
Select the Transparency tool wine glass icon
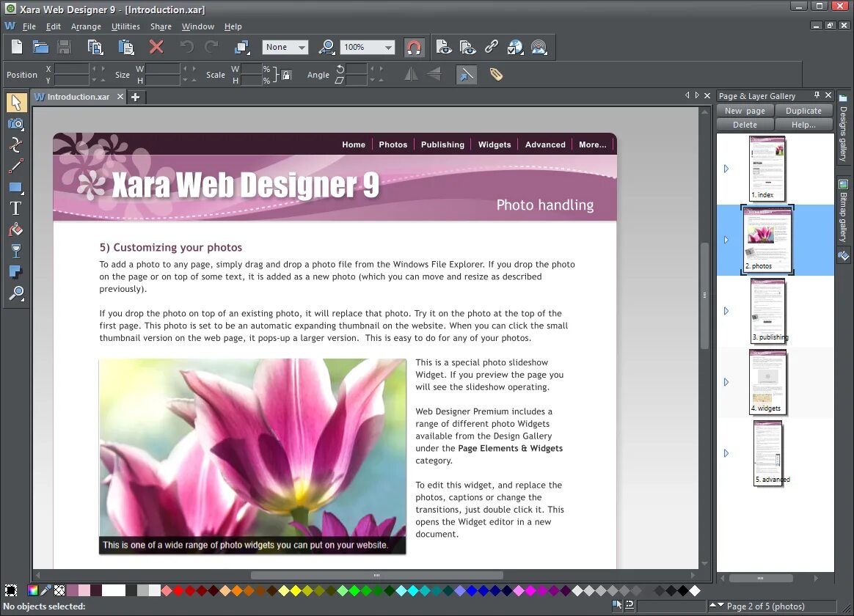pos(16,251)
